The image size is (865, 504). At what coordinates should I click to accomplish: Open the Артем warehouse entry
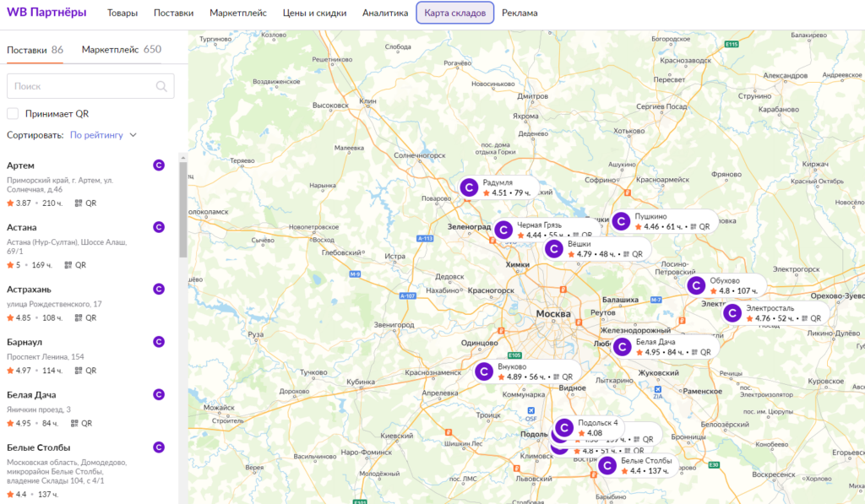(20, 165)
